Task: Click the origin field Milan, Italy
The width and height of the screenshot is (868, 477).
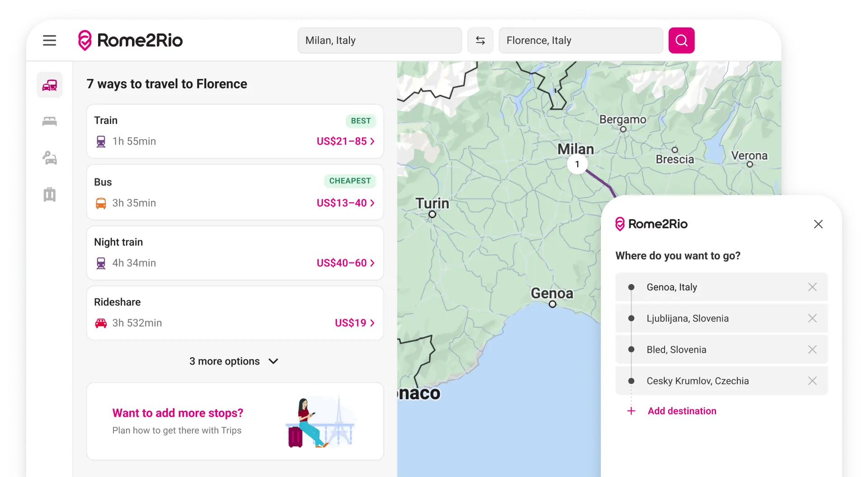Action: pyautogui.click(x=380, y=41)
